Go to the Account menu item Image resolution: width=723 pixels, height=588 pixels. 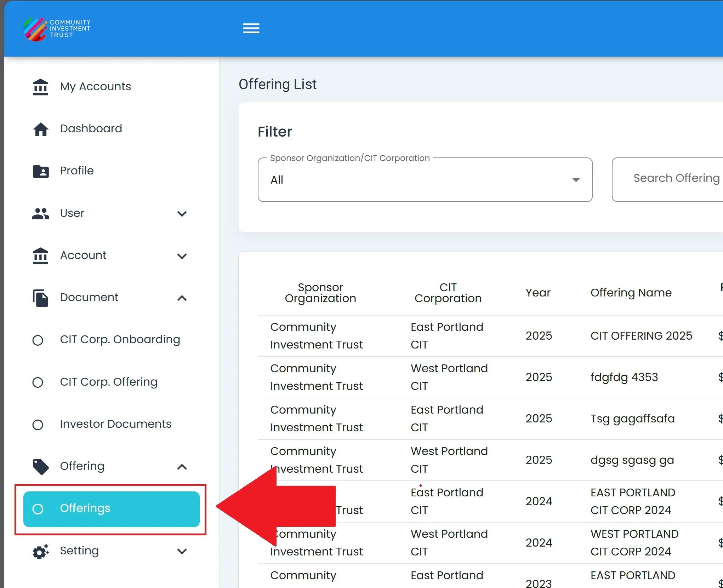click(x=83, y=255)
